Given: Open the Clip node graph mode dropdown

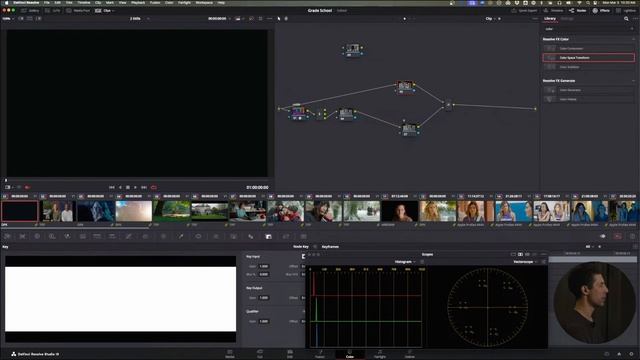Looking at the screenshot, I should tap(490, 19).
